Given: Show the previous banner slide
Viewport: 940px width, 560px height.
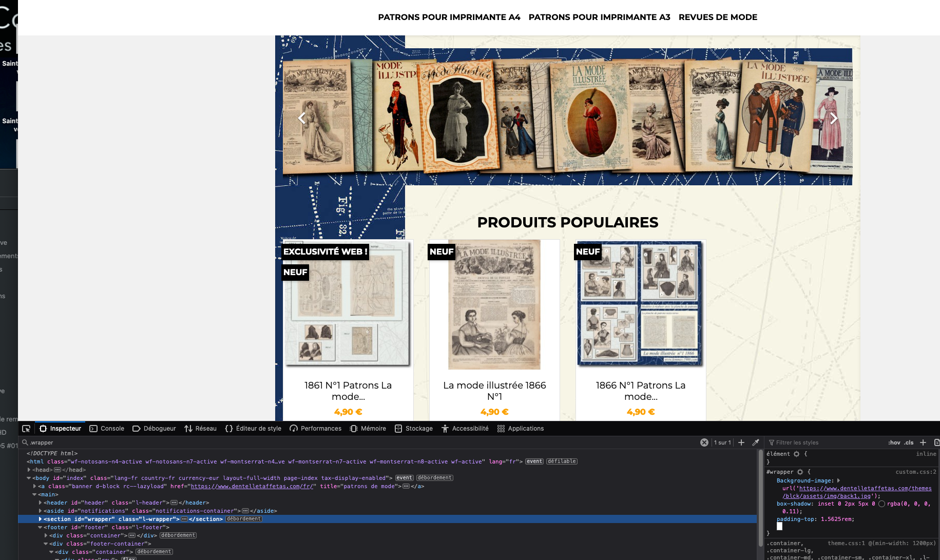Looking at the screenshot, I should 302,118.
